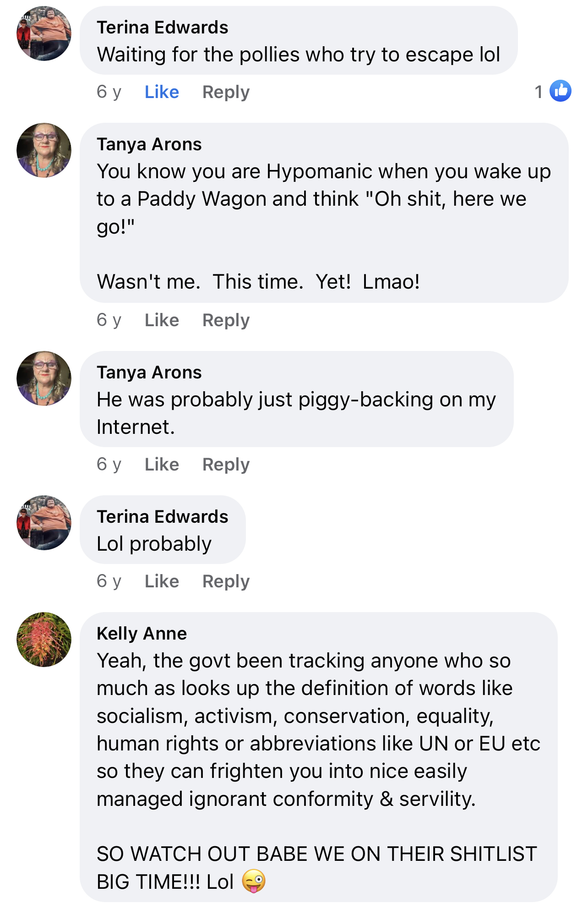Viewport: 588px width, 903px height.
Task: Open Kelly Anne's flower profile picture
Action: tap(44, 640)
